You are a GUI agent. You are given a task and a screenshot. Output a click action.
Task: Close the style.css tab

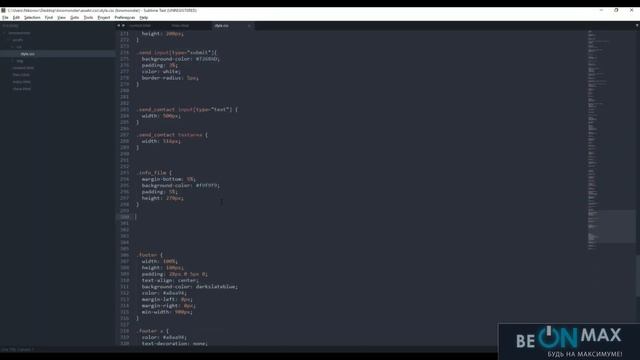249,26
